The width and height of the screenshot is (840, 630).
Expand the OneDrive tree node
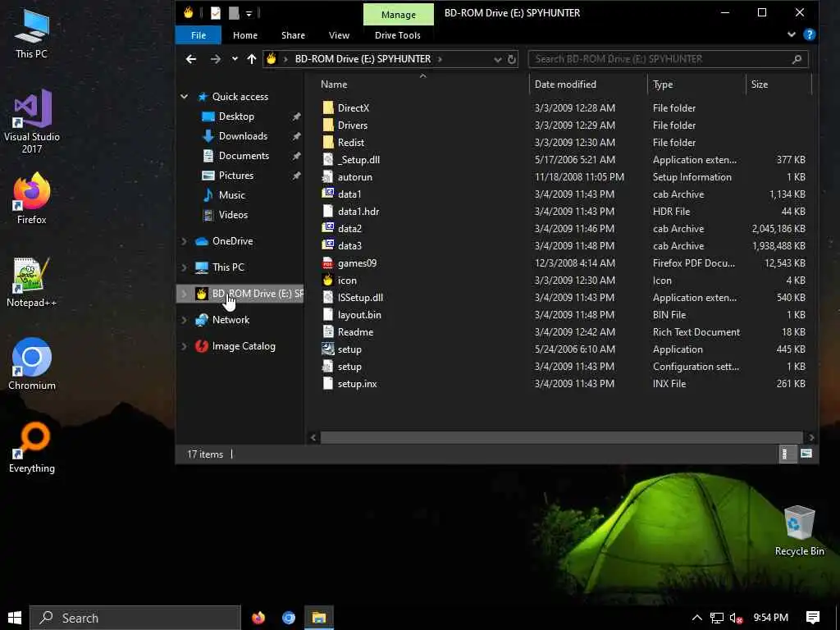(x=185, y=241)
